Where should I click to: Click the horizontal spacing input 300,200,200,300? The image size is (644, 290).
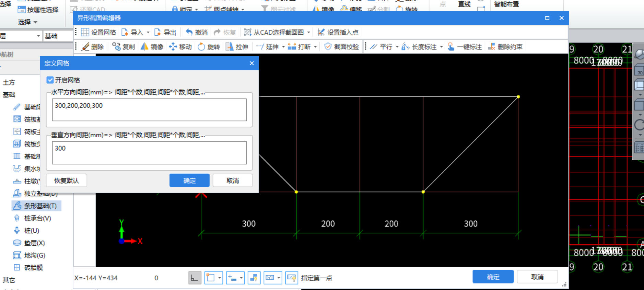(149, 110)
